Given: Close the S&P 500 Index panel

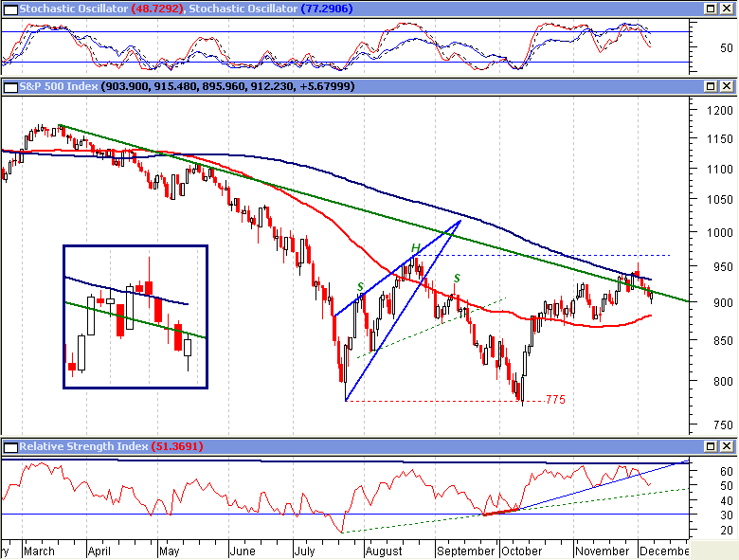Looking at the screenshot, I should pos(727,86).
